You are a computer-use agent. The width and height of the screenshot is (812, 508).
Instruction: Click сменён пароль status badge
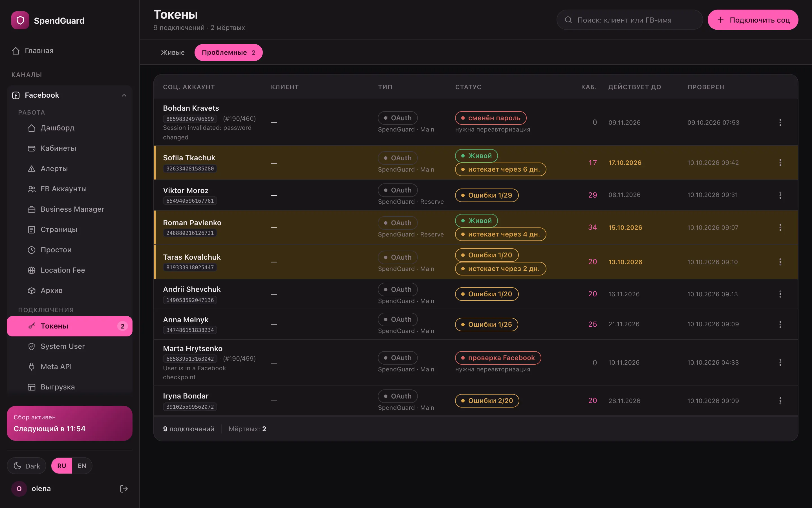(491, 118)
